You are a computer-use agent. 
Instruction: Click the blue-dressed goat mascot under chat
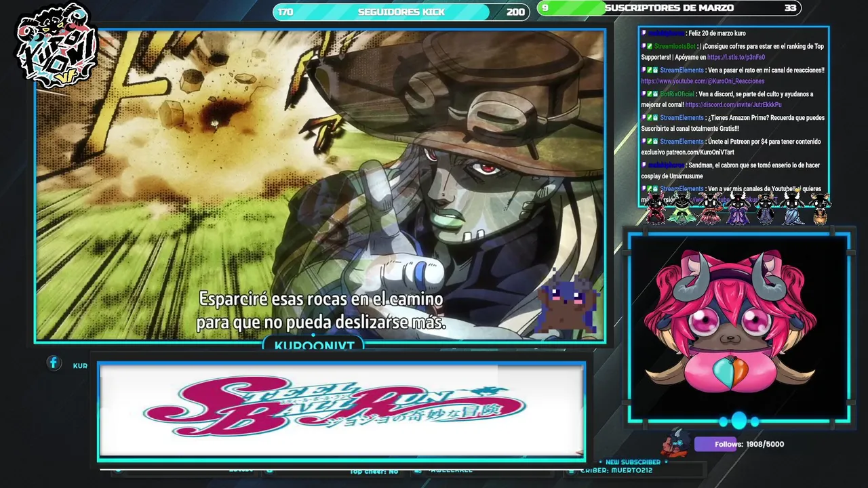pos(792,208)
